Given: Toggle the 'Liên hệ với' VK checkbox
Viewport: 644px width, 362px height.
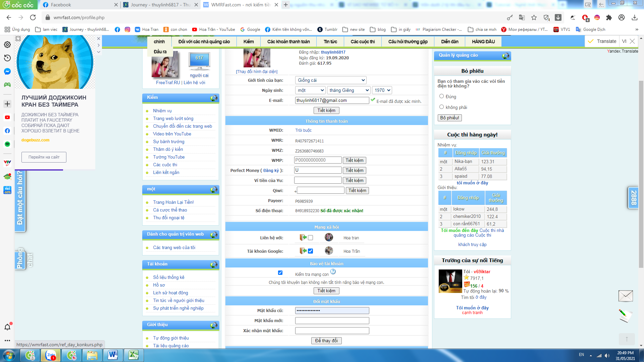Looking at the screenshot, I should [x=310, y=238].
